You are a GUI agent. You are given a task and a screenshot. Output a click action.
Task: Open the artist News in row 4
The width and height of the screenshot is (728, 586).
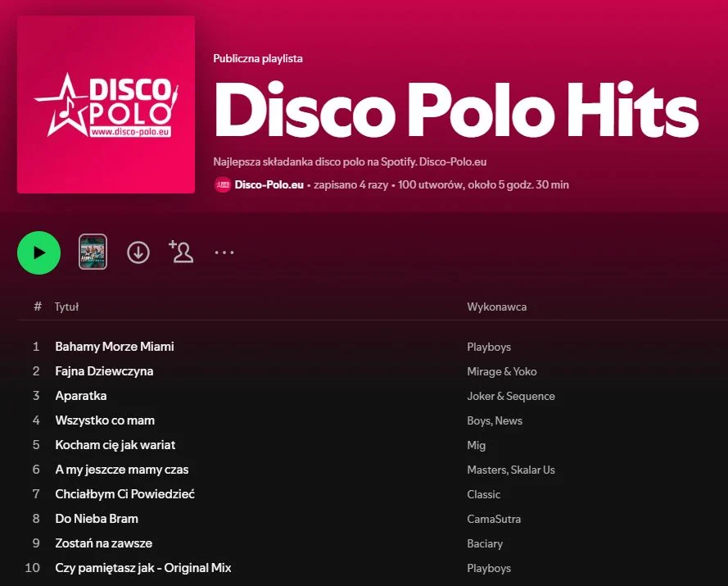(x=509, y=421)
